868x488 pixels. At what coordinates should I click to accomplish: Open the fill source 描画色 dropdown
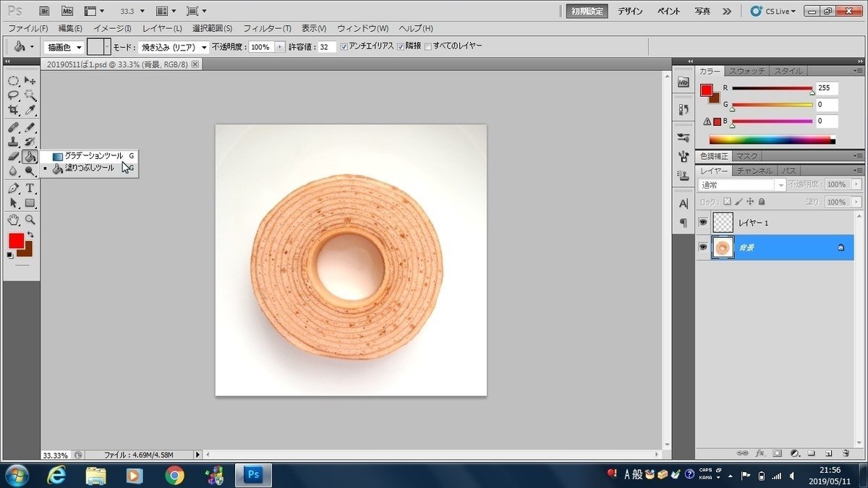(x=64, y=47)
